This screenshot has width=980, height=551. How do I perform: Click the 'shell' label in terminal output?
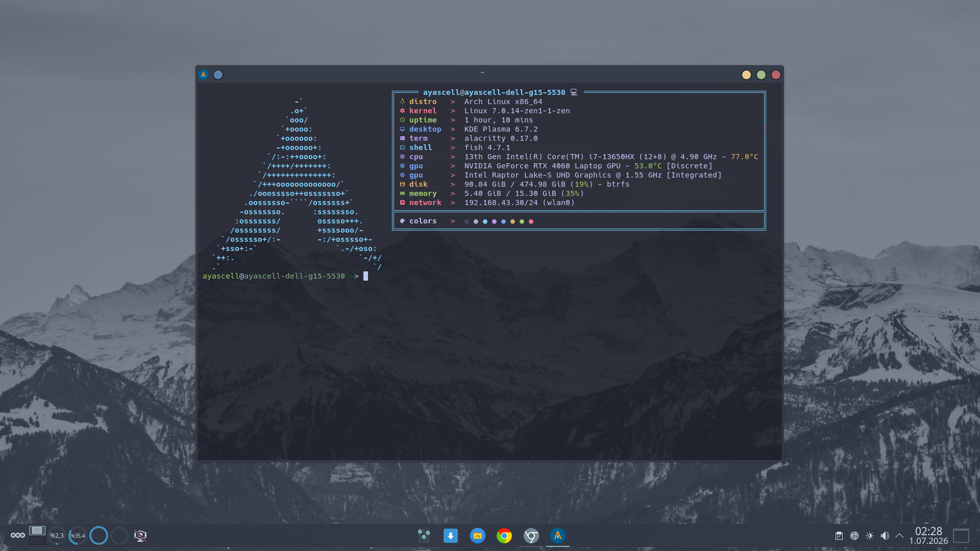pyautogui.click(x=421, y=147)
